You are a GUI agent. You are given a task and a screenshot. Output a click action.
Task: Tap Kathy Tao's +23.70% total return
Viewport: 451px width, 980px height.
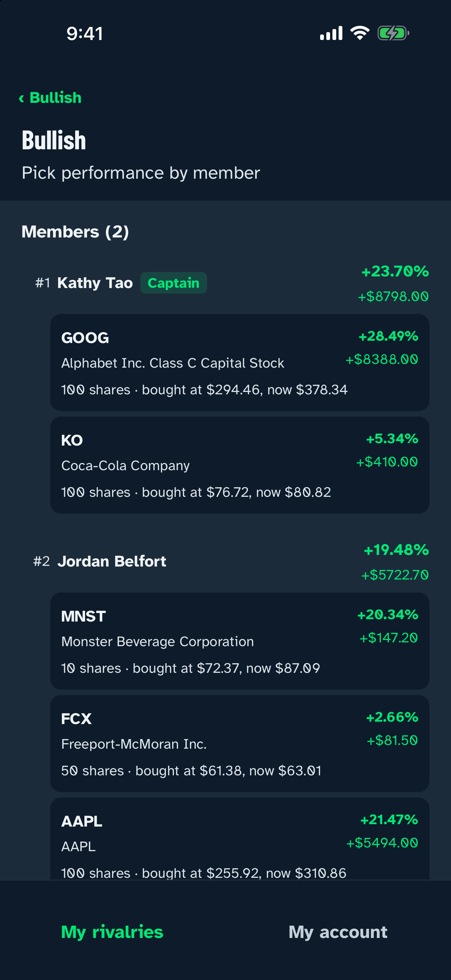click(395, 272)
